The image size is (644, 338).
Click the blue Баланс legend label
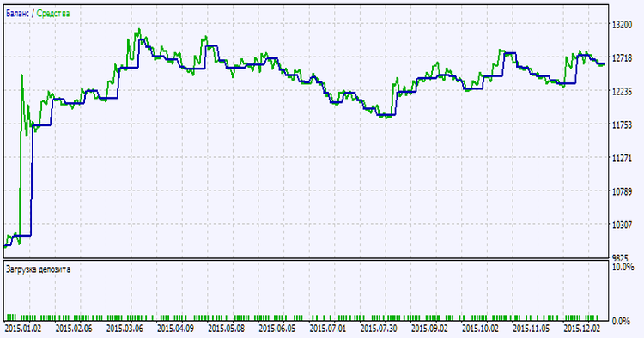click(17, 14)
